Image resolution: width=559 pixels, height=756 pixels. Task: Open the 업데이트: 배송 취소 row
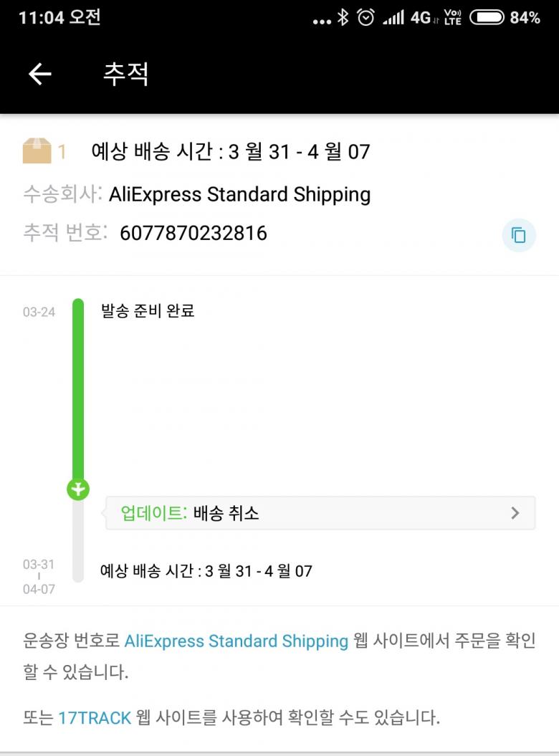(320, 513)
